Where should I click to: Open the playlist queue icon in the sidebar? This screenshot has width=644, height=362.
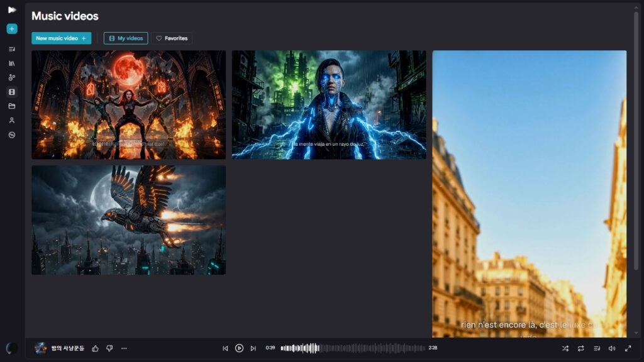coord(12,49)
